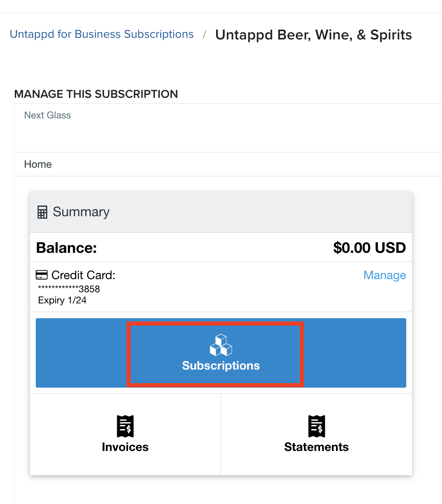Click the Invoices label

point(125,447)
